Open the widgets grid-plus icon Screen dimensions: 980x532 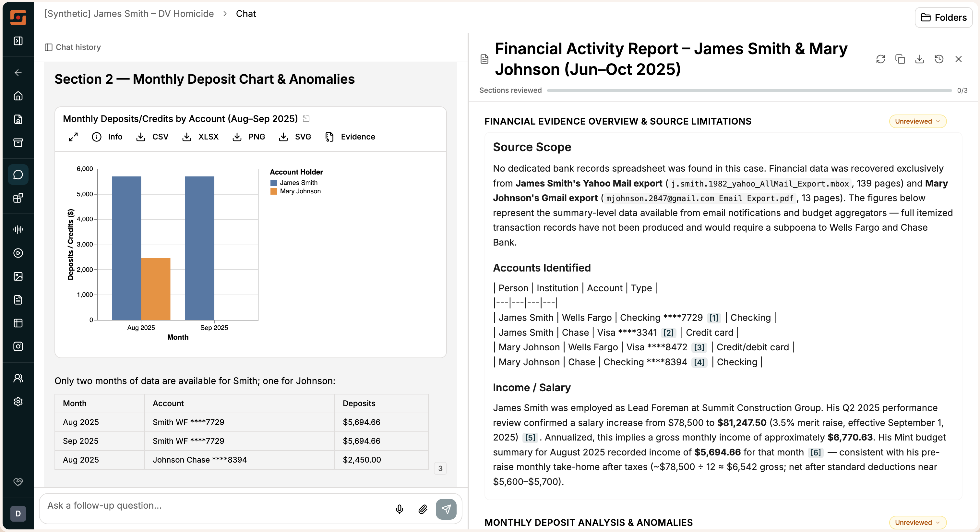[18, 198]
